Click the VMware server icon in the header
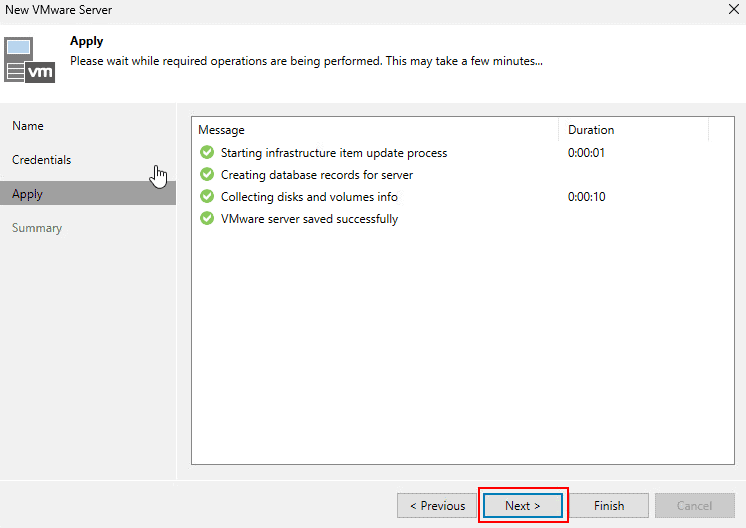This screenshot has width=746, height=528. (31, 60)
